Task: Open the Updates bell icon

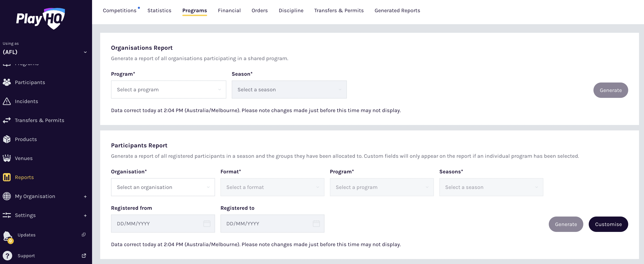Action: (x=7, y=236)
